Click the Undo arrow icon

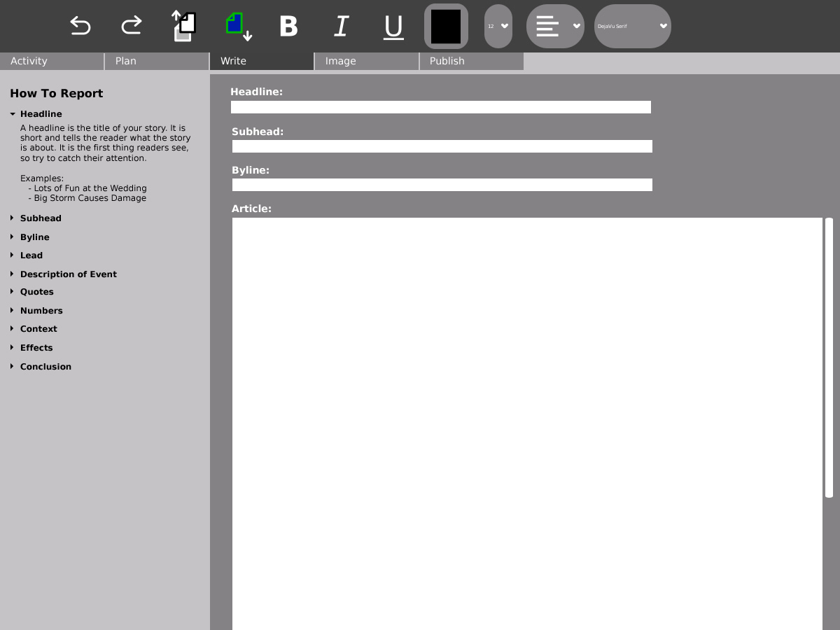[x=80, y=26]
